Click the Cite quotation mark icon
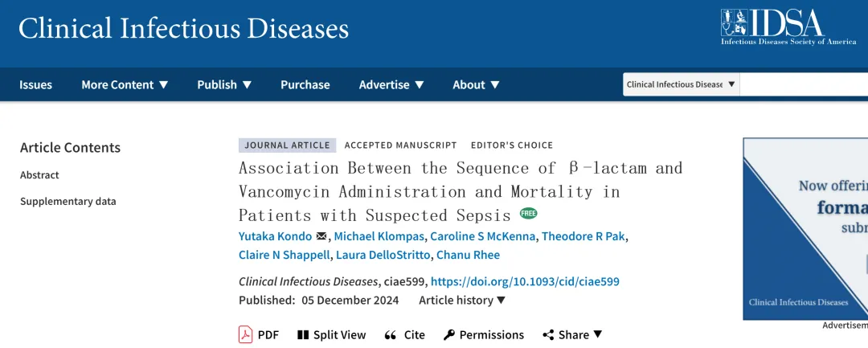This screenshot has width=868, height=348. (391, 335)
